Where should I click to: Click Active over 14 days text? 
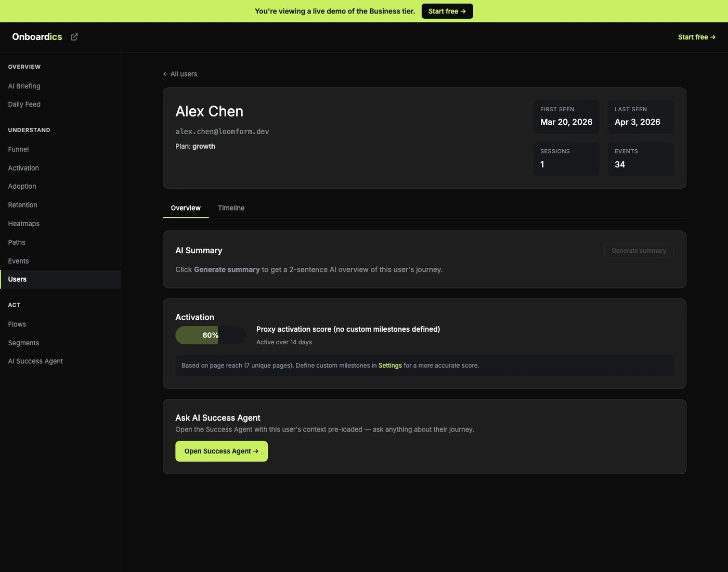[x=284, y=342]
